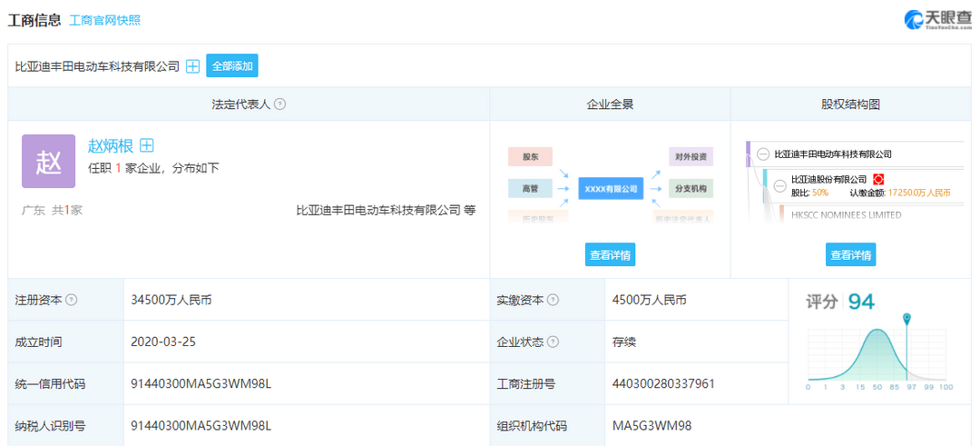Screen dimensions: 980x446
Task: Click the 工商信息 section heading
Action: point(34,20)
